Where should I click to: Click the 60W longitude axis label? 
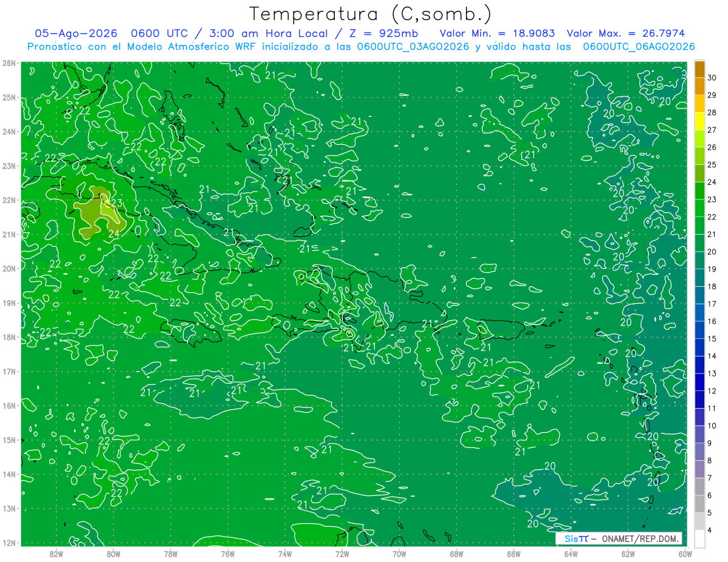tap(685, 554)
